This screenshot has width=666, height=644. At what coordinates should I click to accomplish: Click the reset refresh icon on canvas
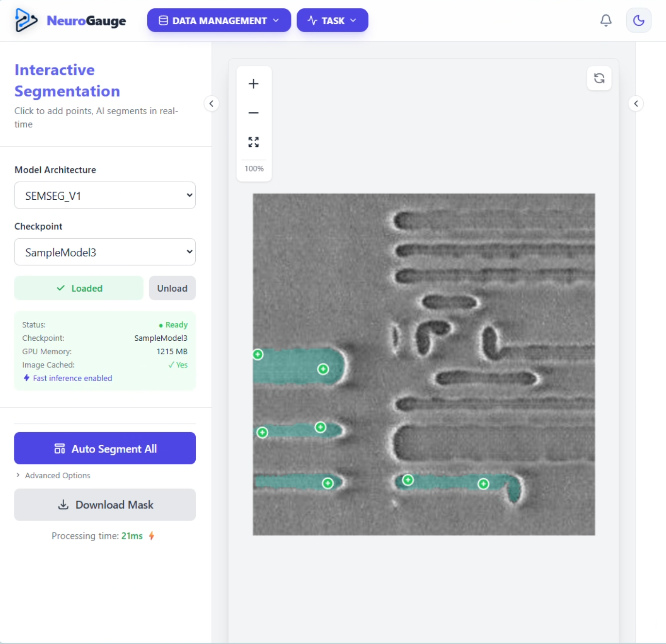[599, 78]
